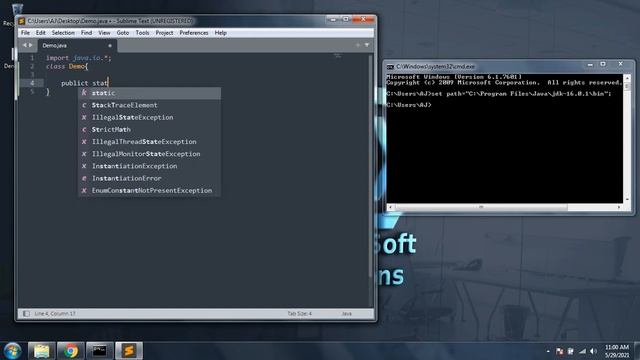
Task: Choose 'IllegalMonitorStateException' suggestion
Action: (x=149, y=154)
